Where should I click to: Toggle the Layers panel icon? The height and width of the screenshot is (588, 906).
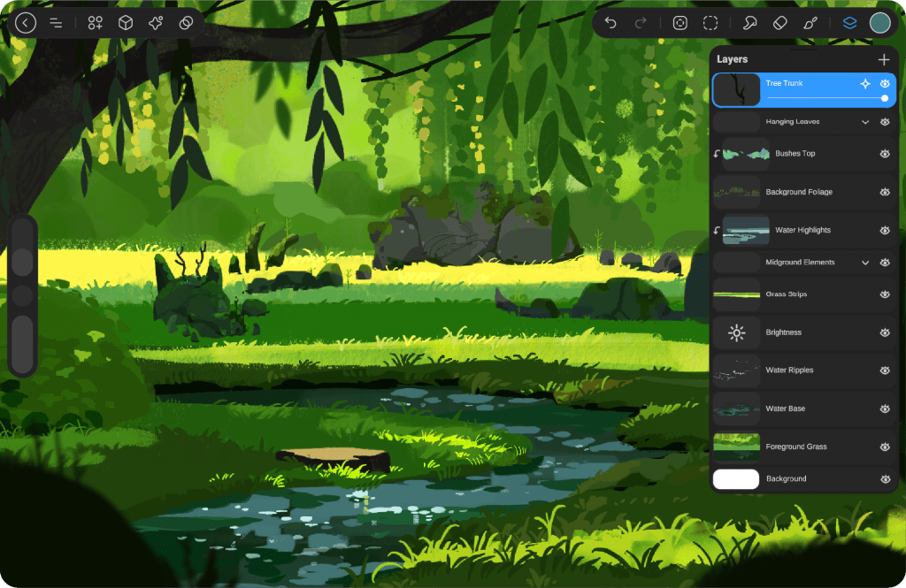(849, 23)
